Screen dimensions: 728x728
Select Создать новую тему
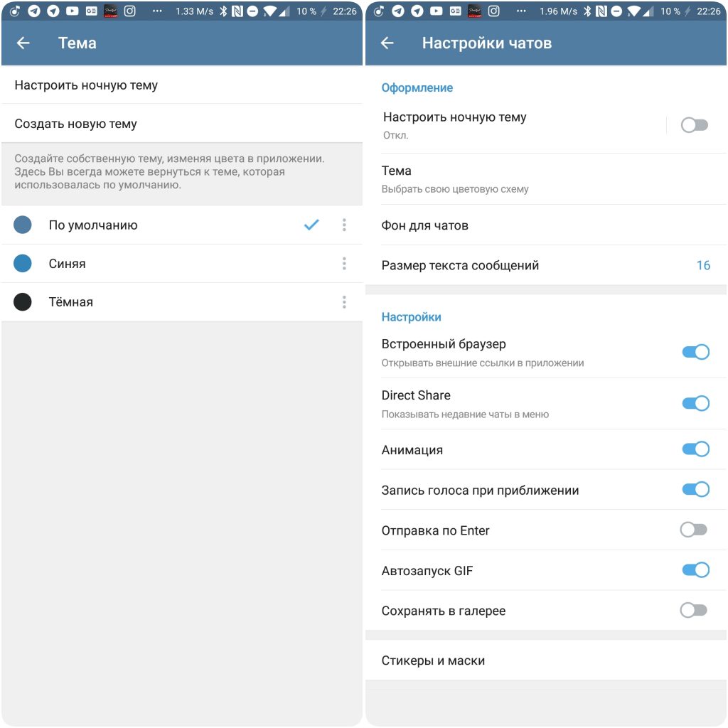click(x=182, y=124)
